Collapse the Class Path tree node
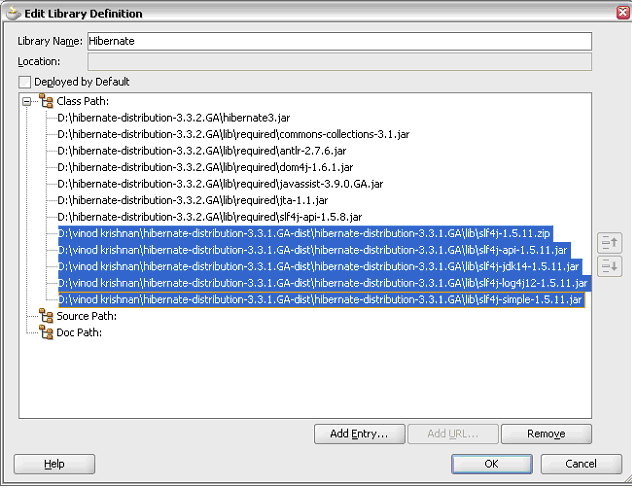The width and height of the screenshot is (632, 488). click(29, 101)
